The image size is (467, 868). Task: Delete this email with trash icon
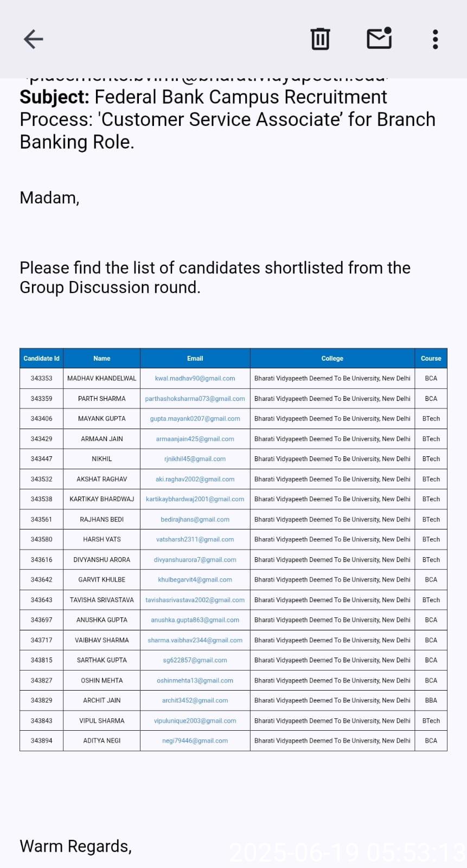point(320,39)
